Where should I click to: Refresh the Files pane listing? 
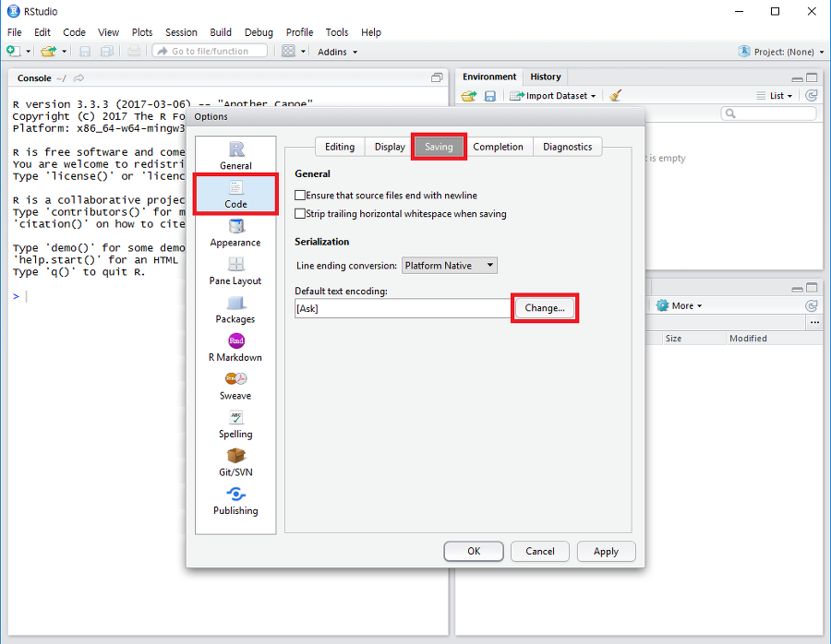pos(811,305)
